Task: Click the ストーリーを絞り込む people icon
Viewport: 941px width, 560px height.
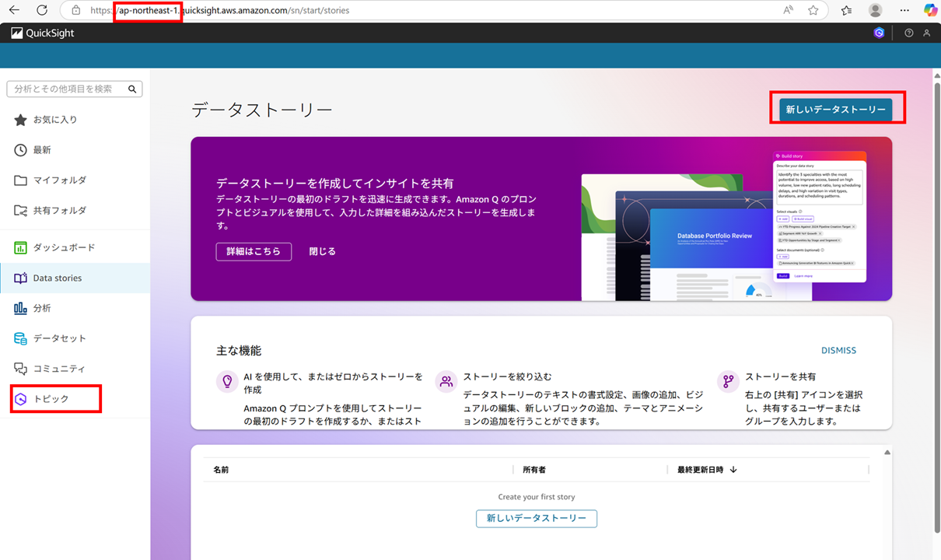Action: pos(446,381)
